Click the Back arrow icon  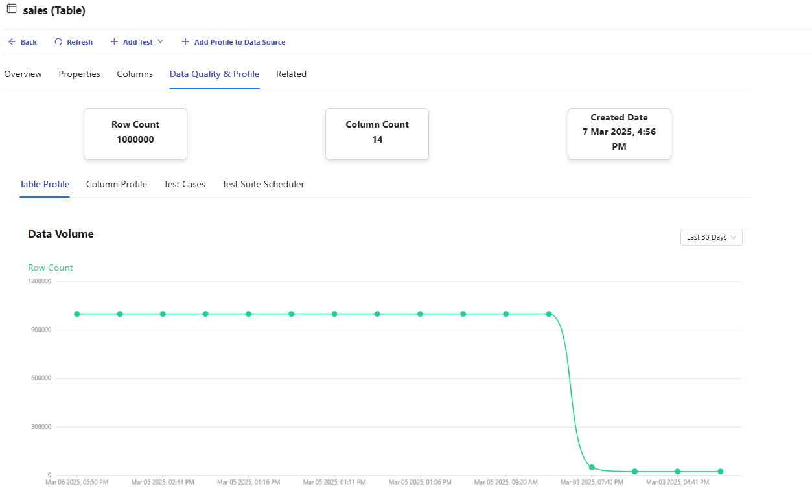[x=12, y=42]
